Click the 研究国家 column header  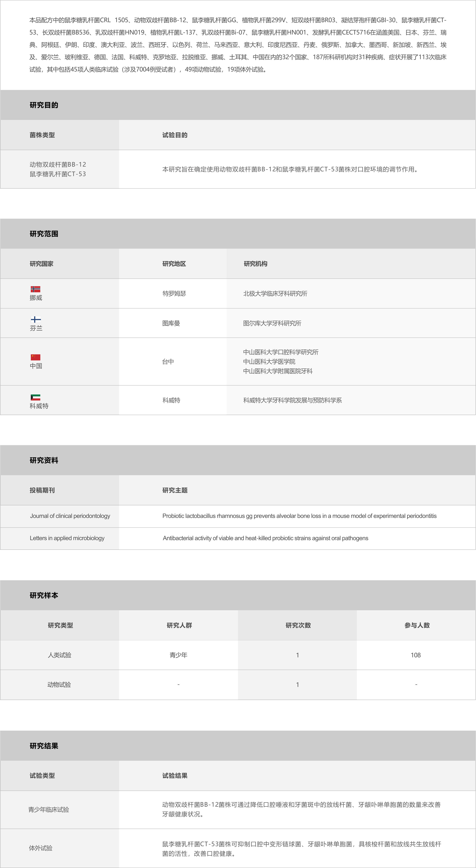pyautogui.click(x=41, y=264)
